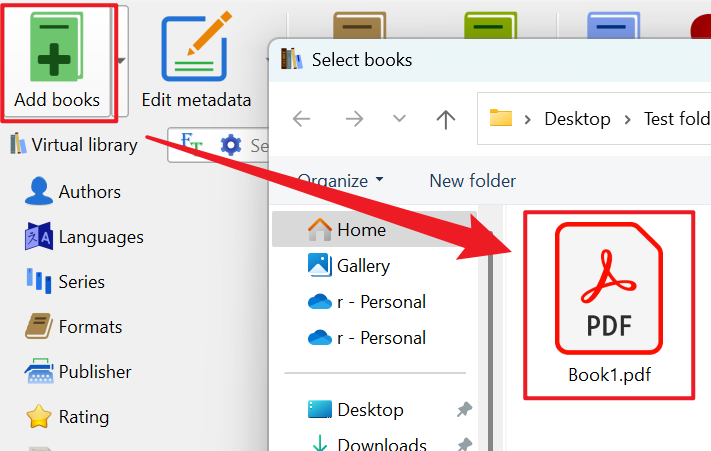Open the Virtual library menu
The image size is (711, 451).
pyautogui.click(x=74, y=145)
